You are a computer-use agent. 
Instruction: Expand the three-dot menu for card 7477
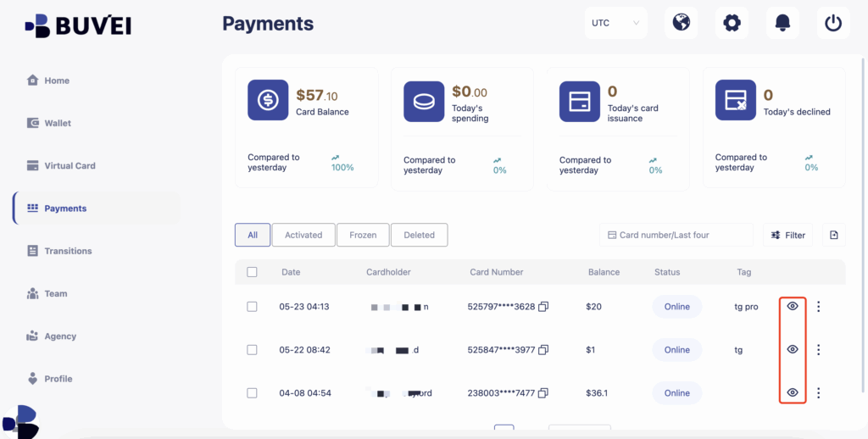[819, 393]
